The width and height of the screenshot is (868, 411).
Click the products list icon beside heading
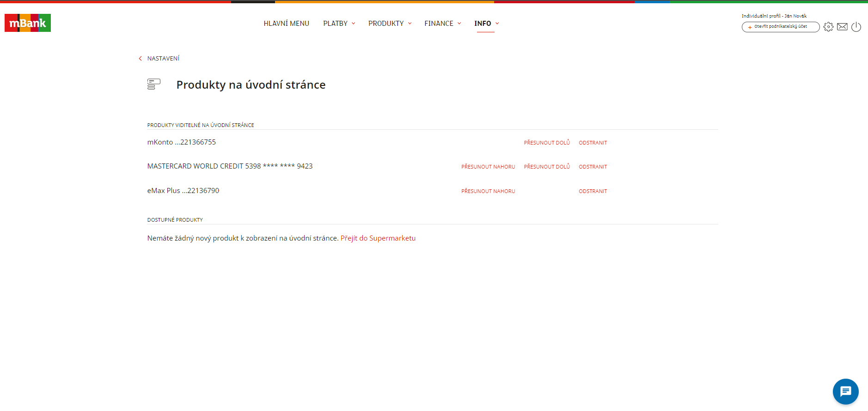(154, 84)
